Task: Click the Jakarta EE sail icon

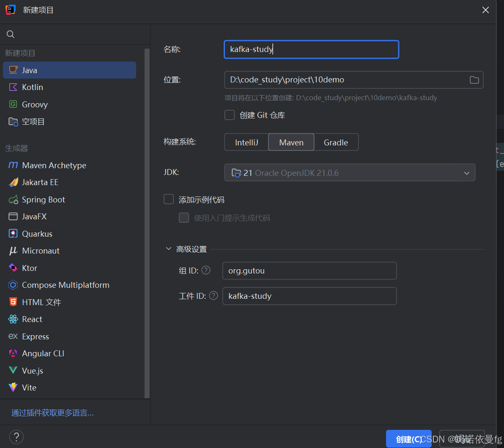Action: [13, 182]
